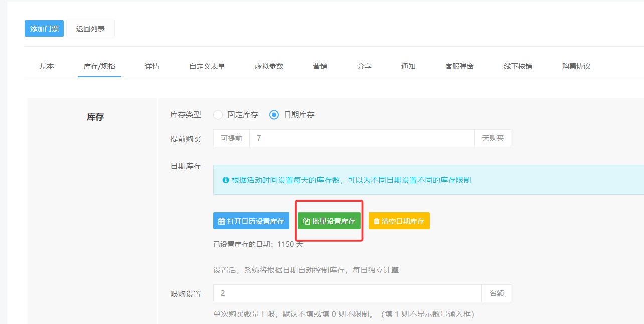Screen dimensions: 644x324
Task: Click the trash icon on 清空日期库存
Action: [x=377, y=221]
